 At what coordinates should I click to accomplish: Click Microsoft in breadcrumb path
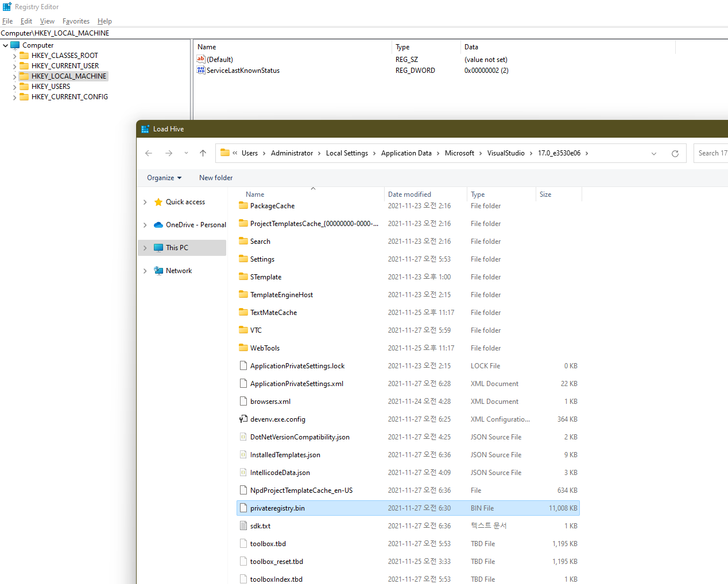coord(459,153)
